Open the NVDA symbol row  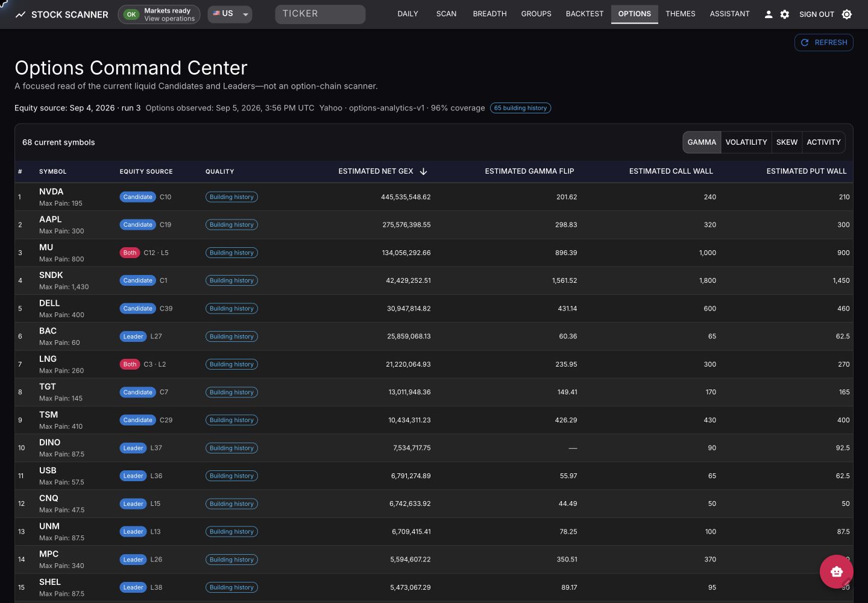(434, 197)
